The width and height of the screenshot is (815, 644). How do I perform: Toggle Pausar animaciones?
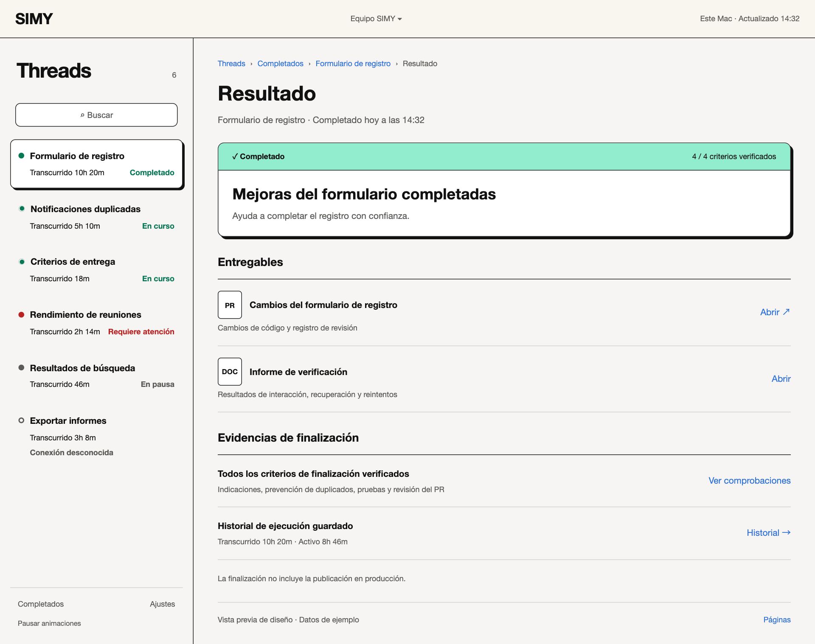pyautogui.click(x=49, y=623)
